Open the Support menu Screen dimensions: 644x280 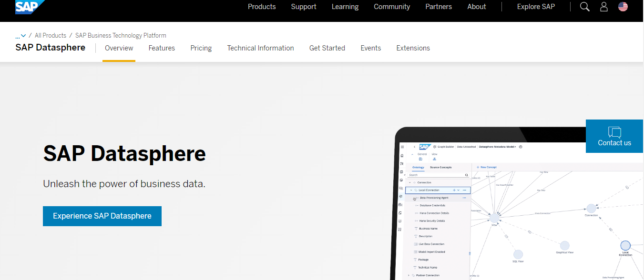[304, 7]
